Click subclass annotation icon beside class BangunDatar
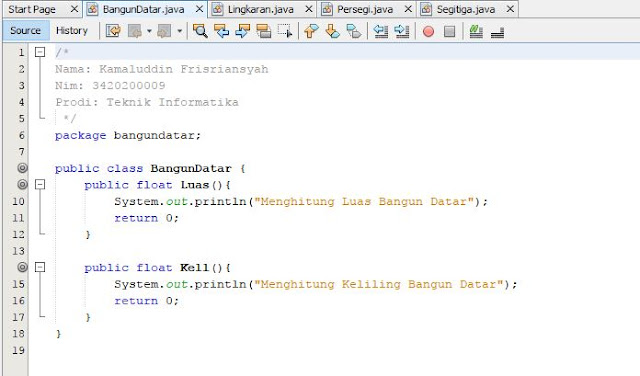 [x=22, y=168]
